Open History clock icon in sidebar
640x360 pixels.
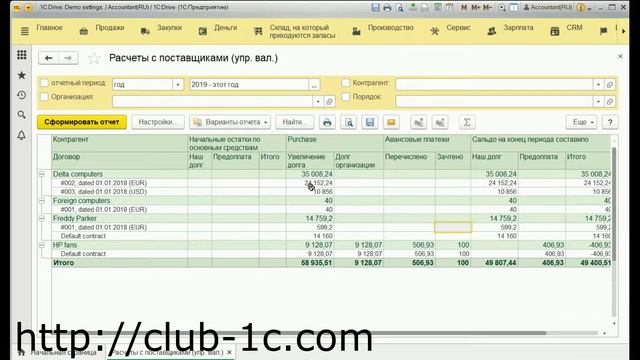tap(22, 95)
